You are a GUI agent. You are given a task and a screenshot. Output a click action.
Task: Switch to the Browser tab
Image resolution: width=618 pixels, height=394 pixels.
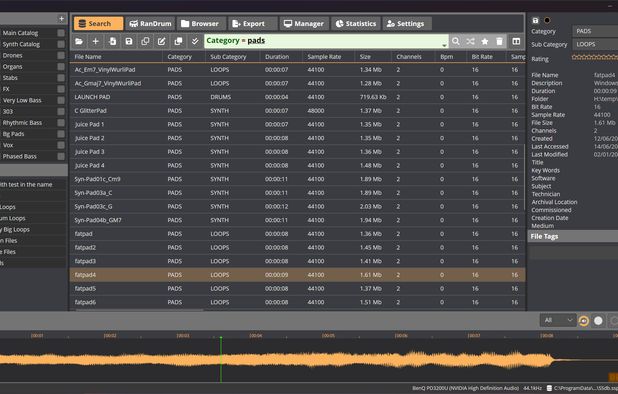(x=201, y=24)
